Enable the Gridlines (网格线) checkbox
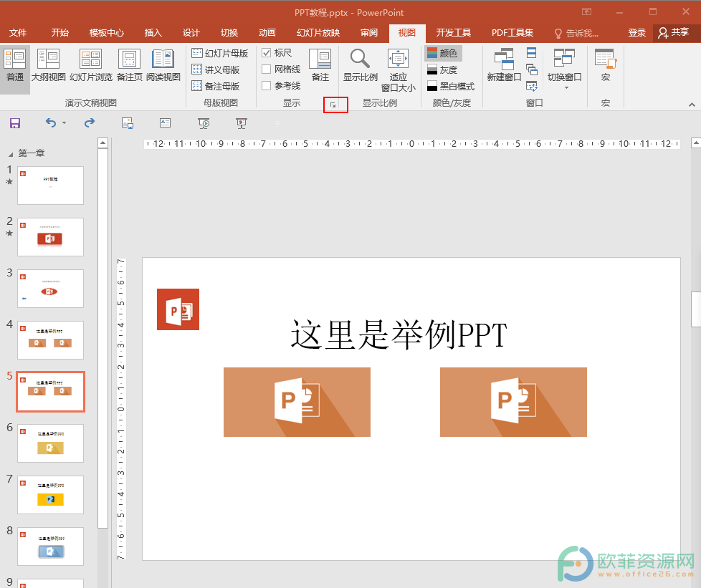This screenshot has width=701, height=588. tap(267, 69)
